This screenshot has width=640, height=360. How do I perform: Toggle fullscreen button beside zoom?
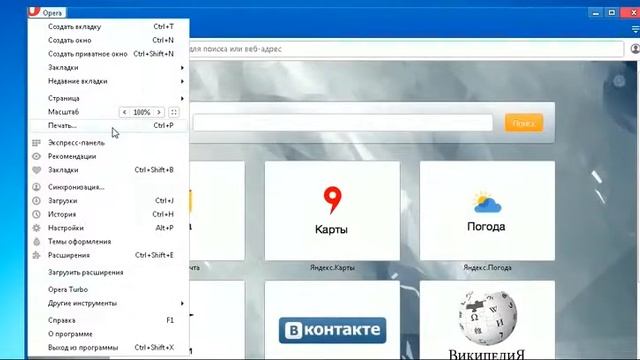173,112
